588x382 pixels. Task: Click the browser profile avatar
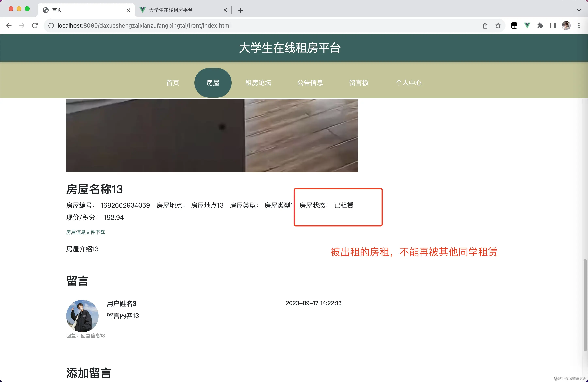point(566,25)
